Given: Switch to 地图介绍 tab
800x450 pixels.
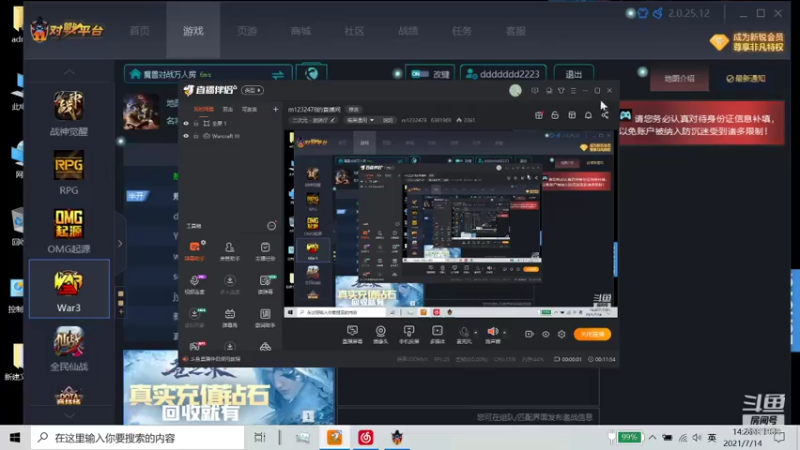Looking at the screenshot, I should pyautogui.click(x=679, y=79).
